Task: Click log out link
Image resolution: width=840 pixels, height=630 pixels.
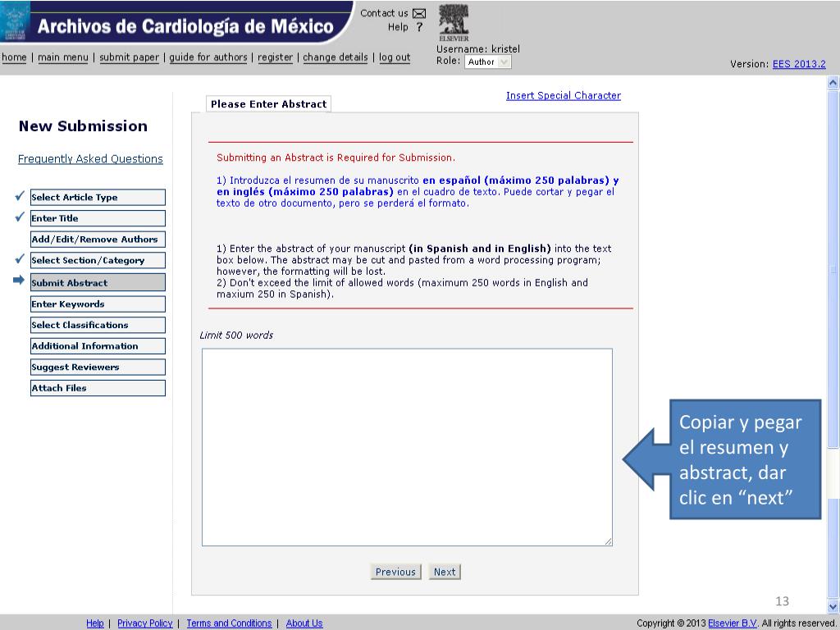Action: tap(395, 57)
